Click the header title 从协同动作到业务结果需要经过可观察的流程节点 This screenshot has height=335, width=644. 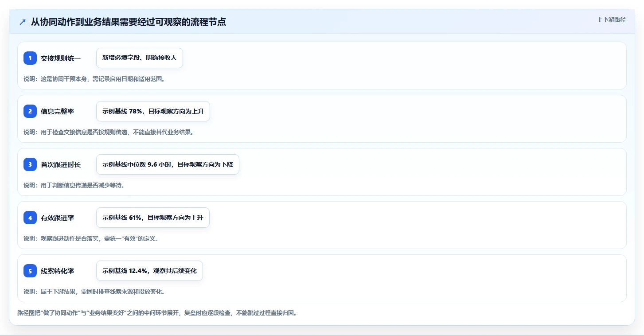(129, 22)
